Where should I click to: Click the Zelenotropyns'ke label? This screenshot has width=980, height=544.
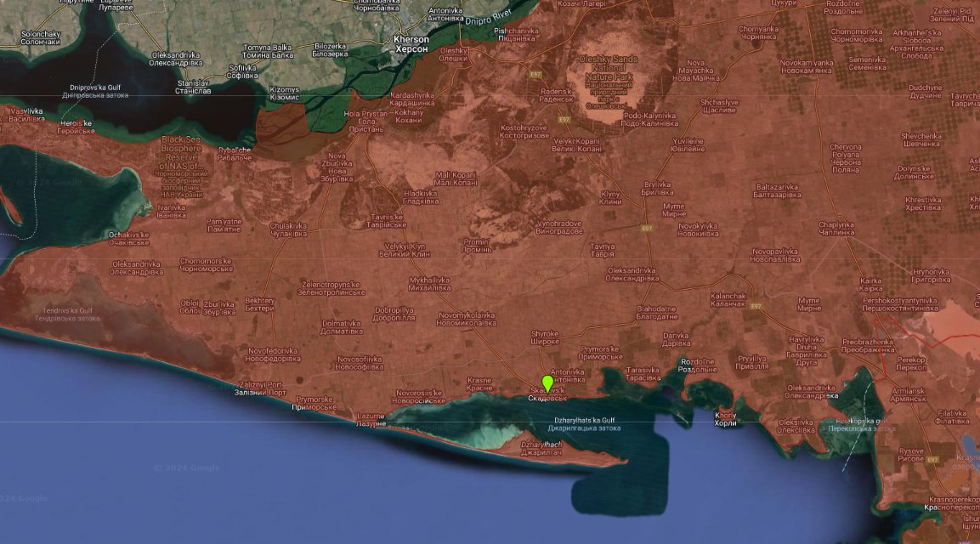pos(331,288)
